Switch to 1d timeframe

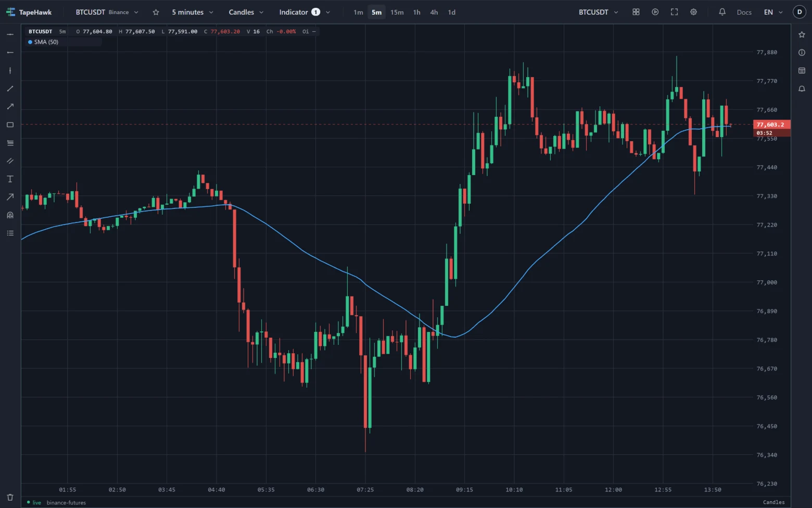[x=451, y=12]
